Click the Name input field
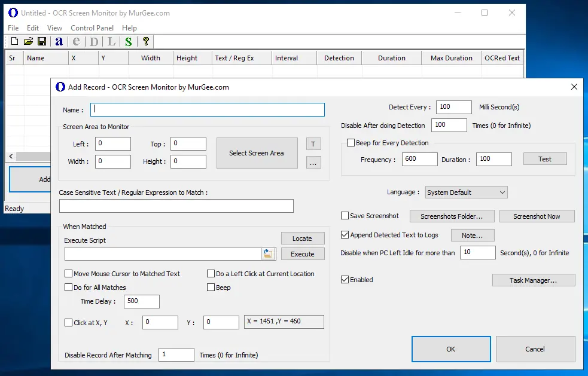588x376 pixels. (208, 109)
